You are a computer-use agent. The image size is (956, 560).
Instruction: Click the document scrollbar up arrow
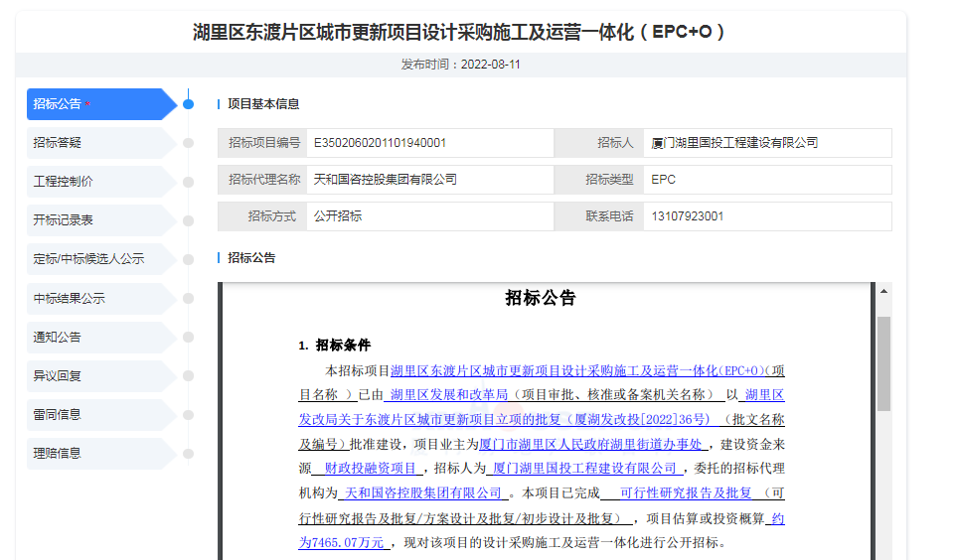click(x=883, y=291)
